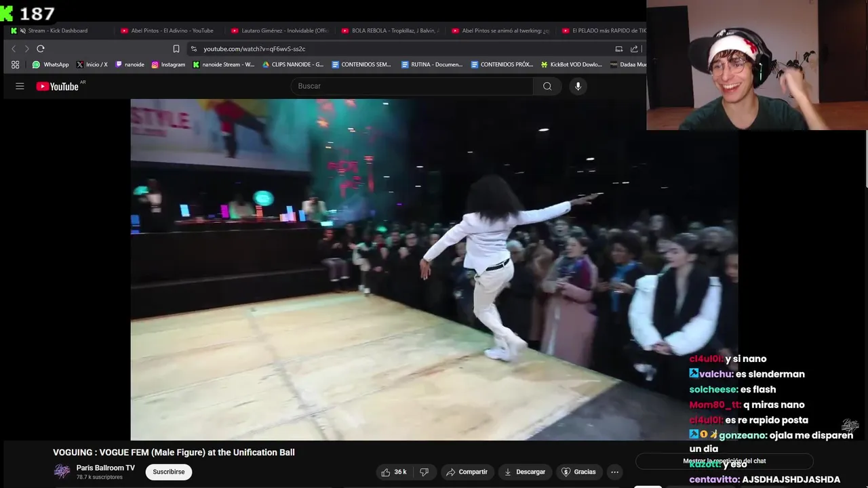This screenshot has height=488, width=868.
Task: Click the Gracias thanks button
Action: pyautogui.click(x=579, y=472)
